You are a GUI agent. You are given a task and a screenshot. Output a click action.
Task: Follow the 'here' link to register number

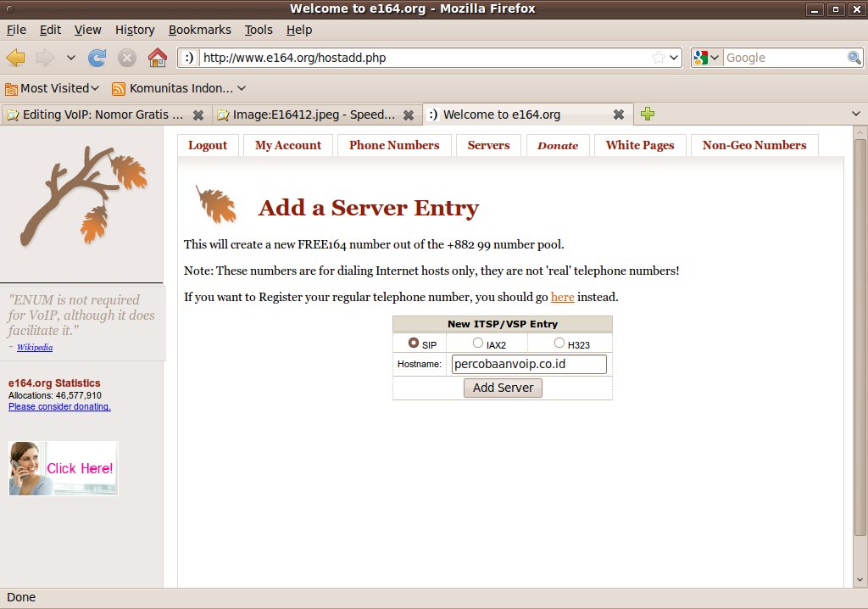[563, 297]
